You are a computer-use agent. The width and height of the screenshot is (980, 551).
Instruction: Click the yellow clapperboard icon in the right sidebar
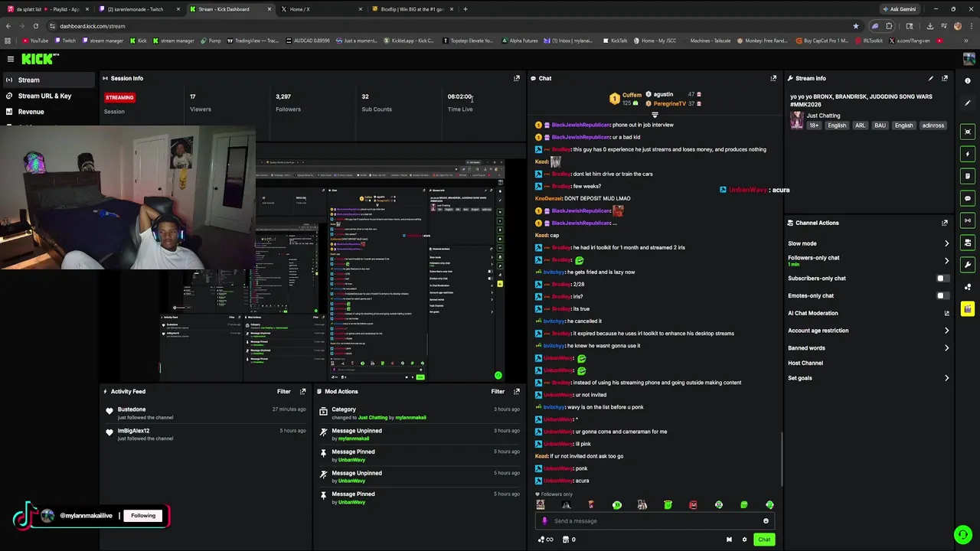(968, 309)
